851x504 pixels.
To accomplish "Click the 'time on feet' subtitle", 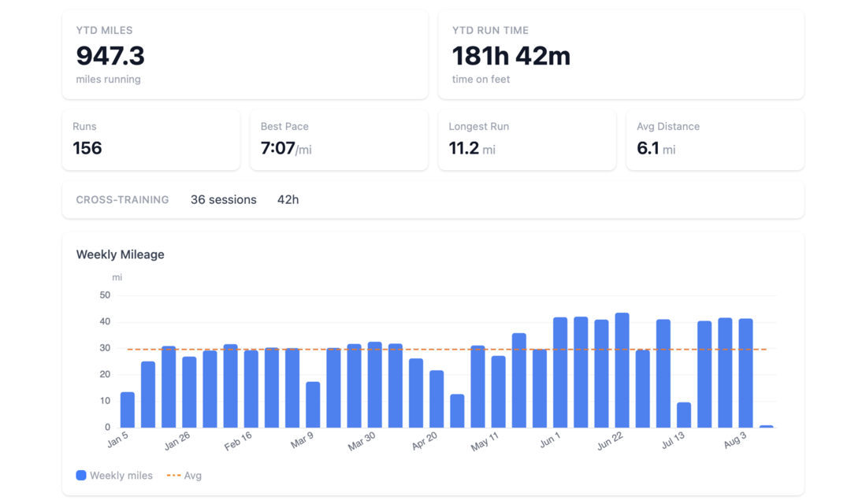I will coord(481,80).
